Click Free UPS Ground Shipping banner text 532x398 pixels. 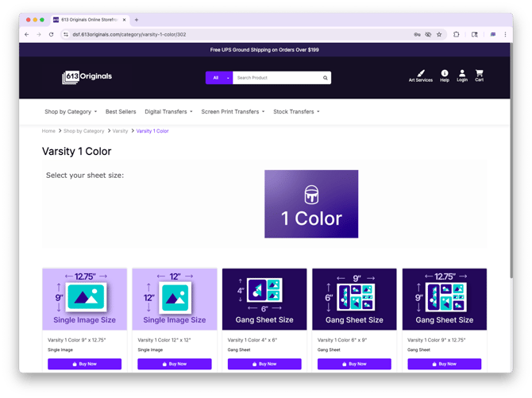[264, 50]
